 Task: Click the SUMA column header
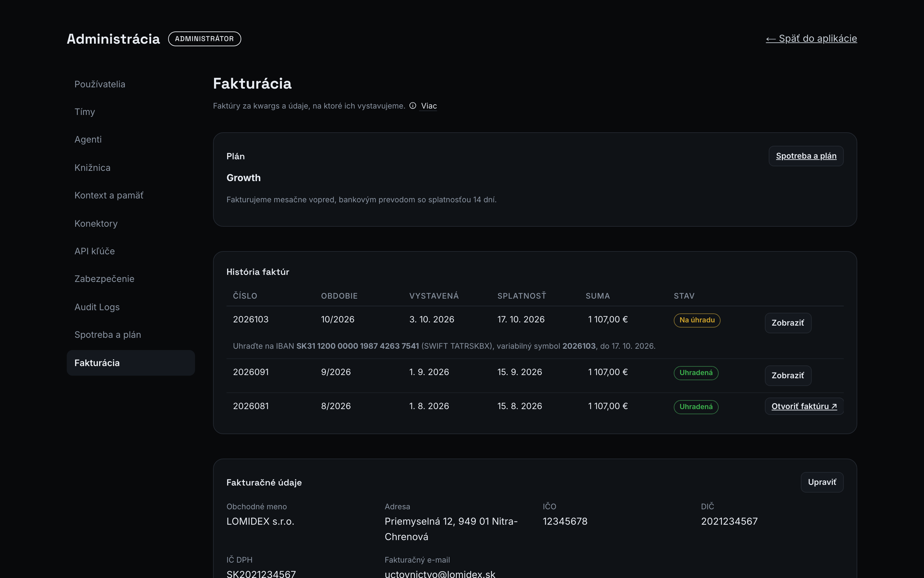point(597,296)
